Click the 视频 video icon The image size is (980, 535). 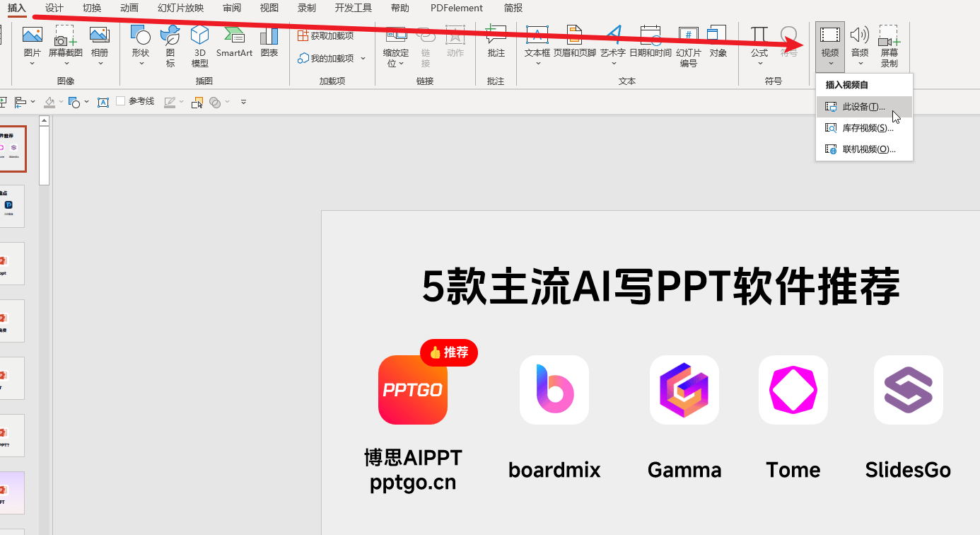[x=830, y=35]
